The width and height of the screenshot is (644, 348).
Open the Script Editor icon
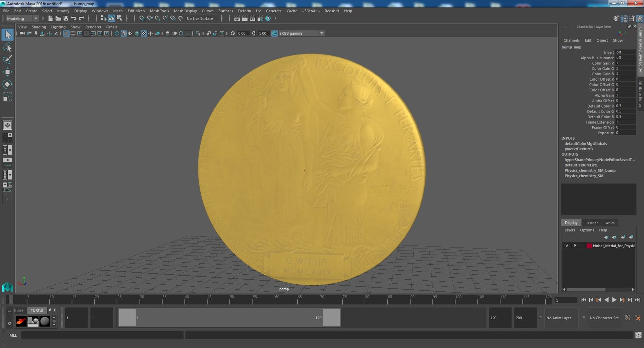tap(638, 335)
